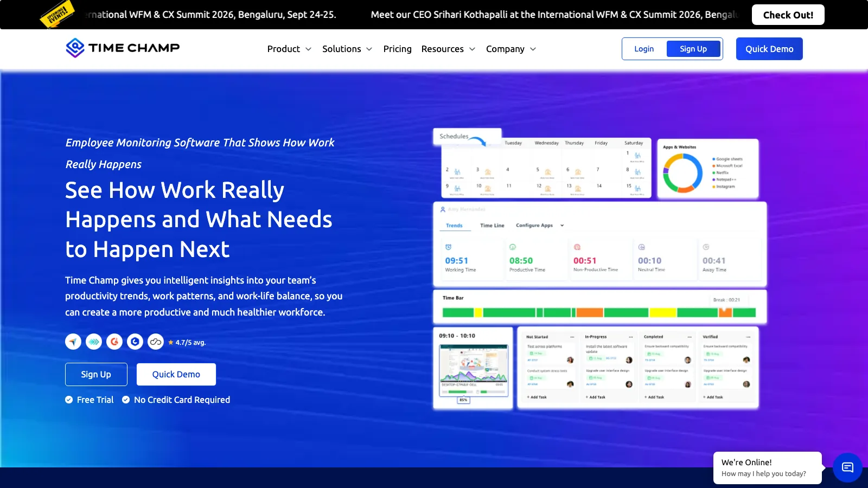This screenshot has width=868, height=488.
Task: Open the Resources menu
Action: 448,49
